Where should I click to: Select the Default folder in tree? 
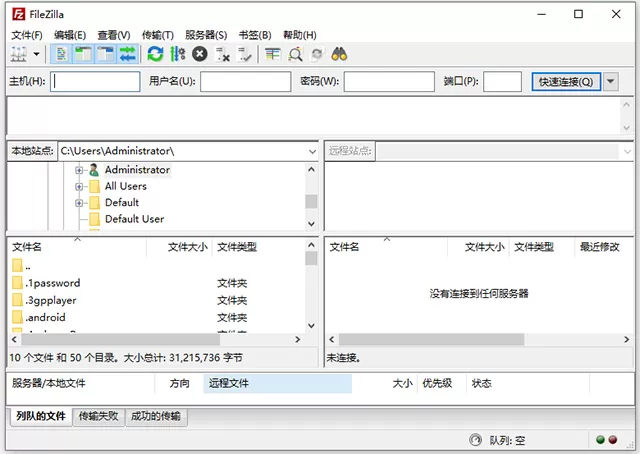(122, 203)
